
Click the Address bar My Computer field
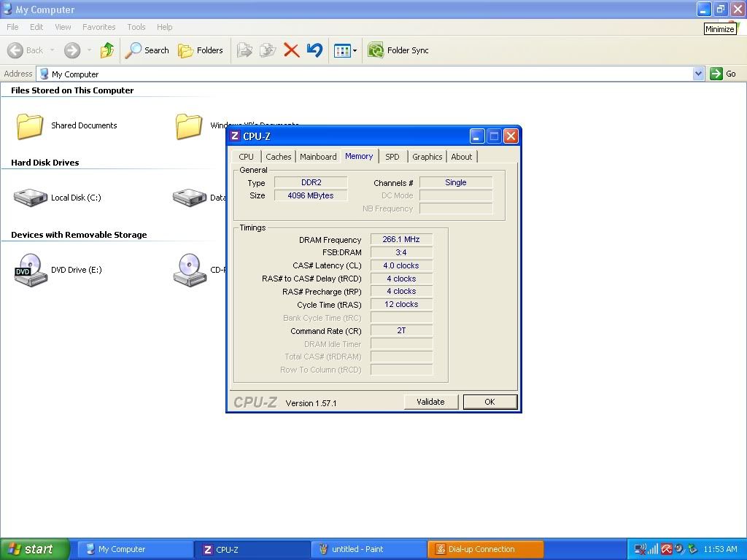(x=365, y=74)
